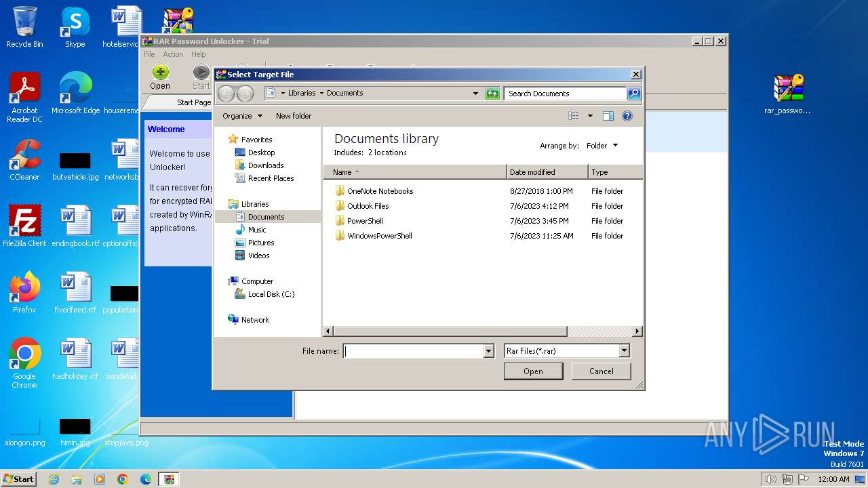The height and width of the screenshot is (488, 868).
Task: Sort by the Name column header
Action: 415,172
